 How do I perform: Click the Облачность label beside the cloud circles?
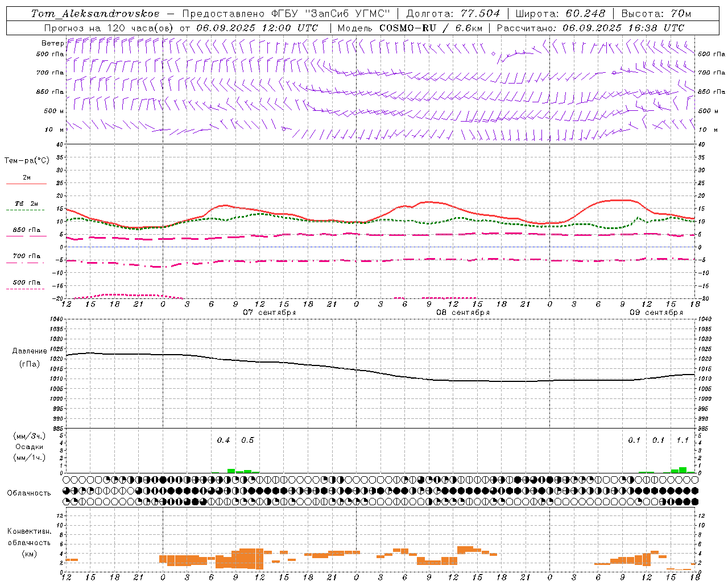pos(29,493)
